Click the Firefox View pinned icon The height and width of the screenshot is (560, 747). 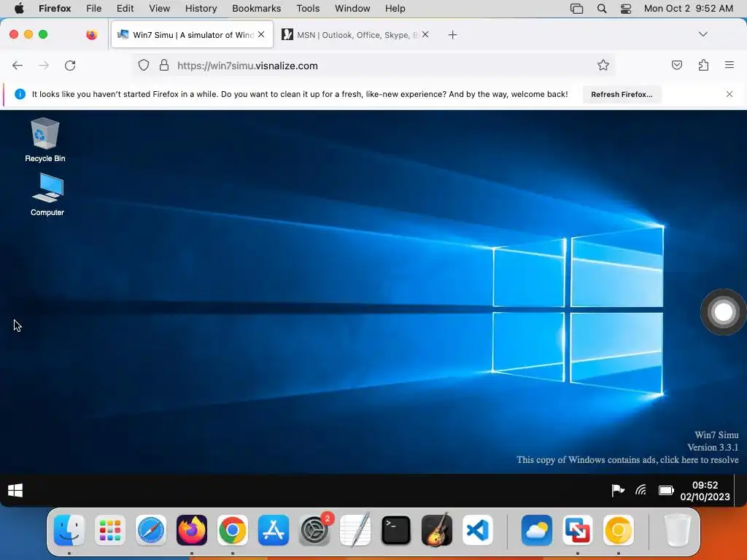coord(92,35)
